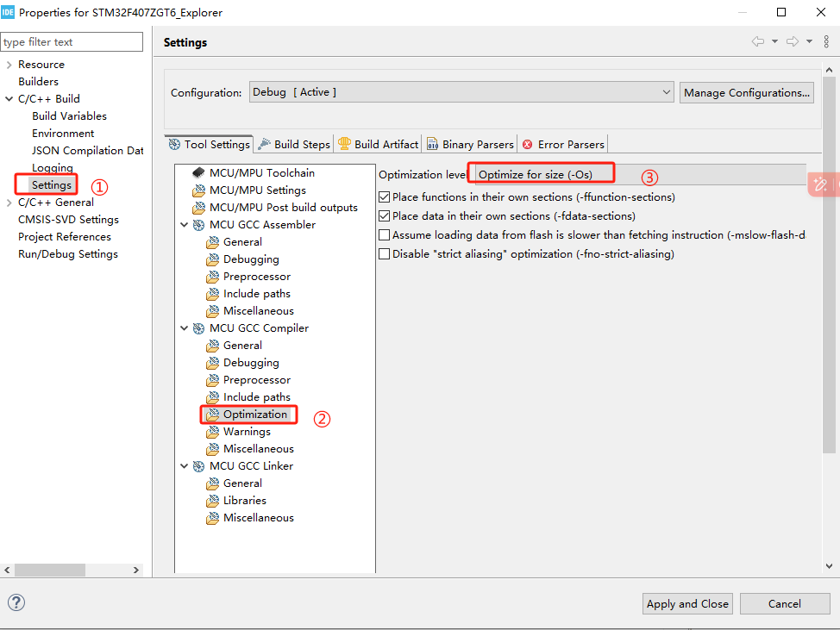Collapse the C/C++ Build tree node
This screenshot has height=630, width=840.
(9, 99)
